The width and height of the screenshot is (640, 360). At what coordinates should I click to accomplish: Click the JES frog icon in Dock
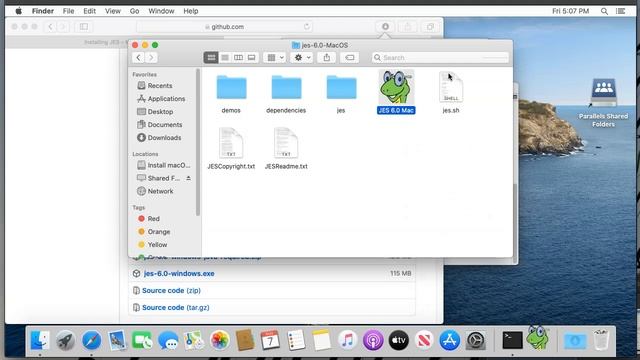tap(538, 338)
